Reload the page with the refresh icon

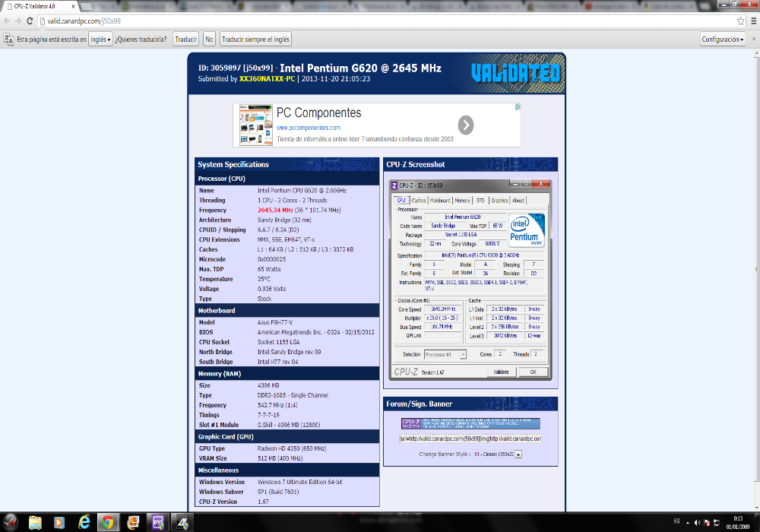[30, 21]
